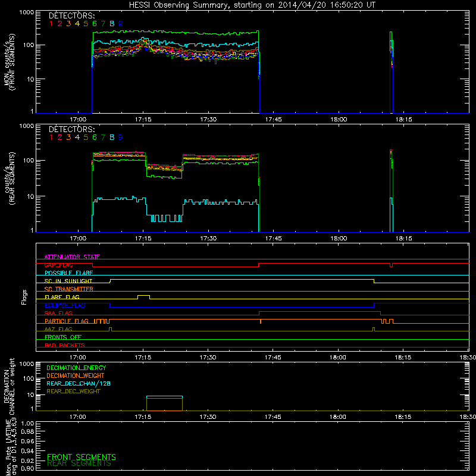476x476 pixels.
Task: Pick detector 7 in the rear segments legend
Action: click(x=103, y=137)
